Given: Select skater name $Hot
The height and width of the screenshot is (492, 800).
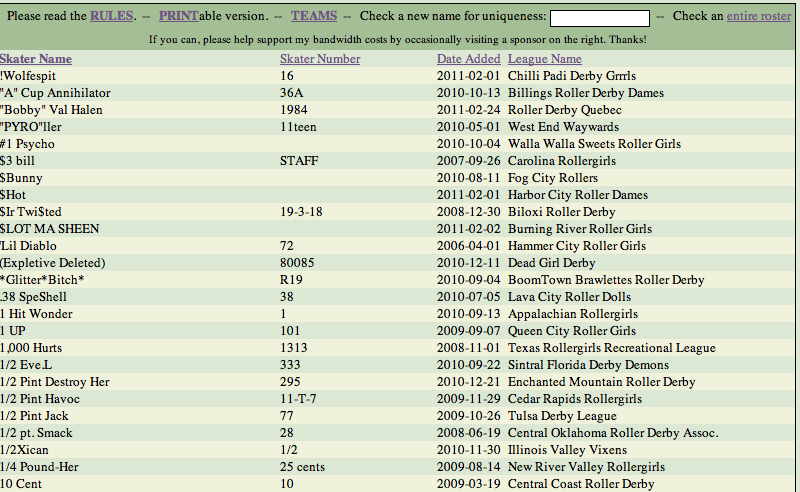Looking at the screenshot, I should (x=13, y=194).
